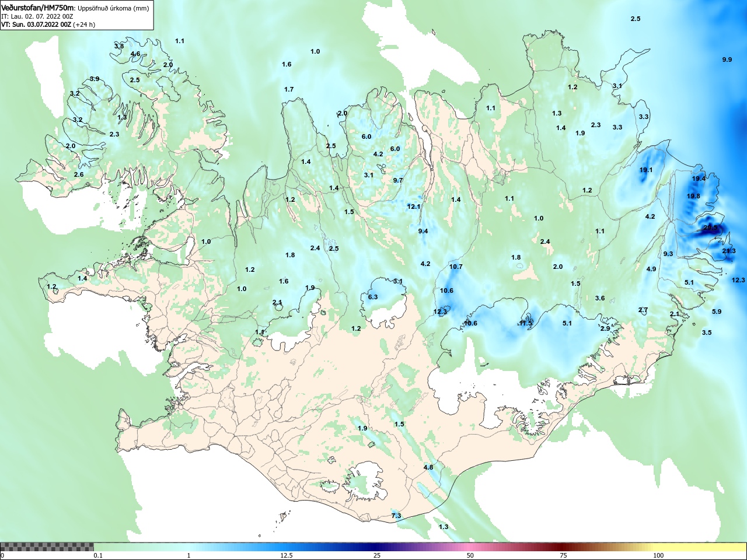Select the 5.9 map value
747x560 pixels.
pos(717,311)
